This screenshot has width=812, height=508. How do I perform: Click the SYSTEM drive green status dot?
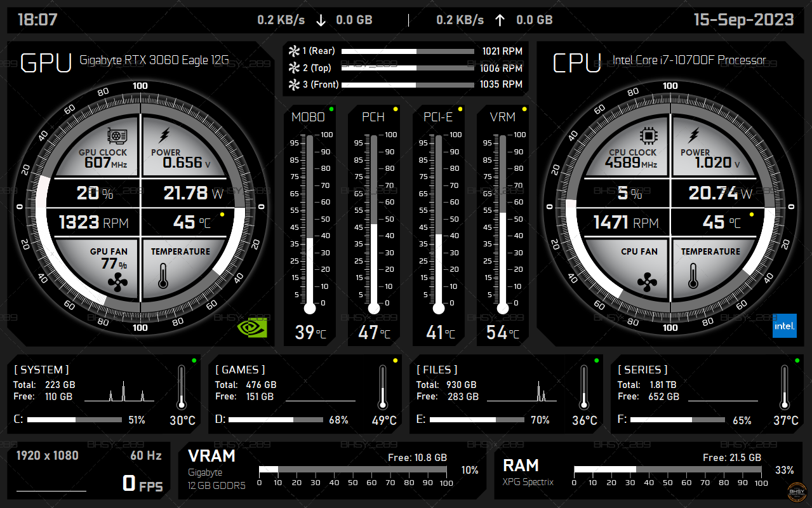(x=194, y=361)
